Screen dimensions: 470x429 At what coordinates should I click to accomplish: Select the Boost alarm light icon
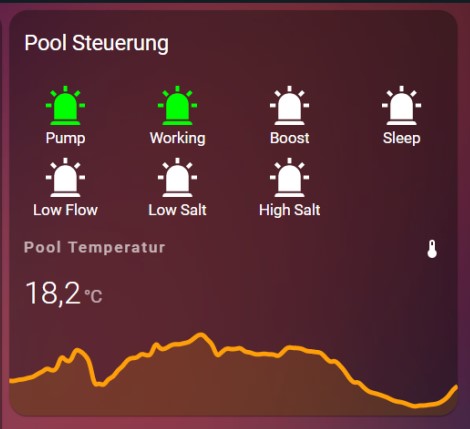point(289,106)
